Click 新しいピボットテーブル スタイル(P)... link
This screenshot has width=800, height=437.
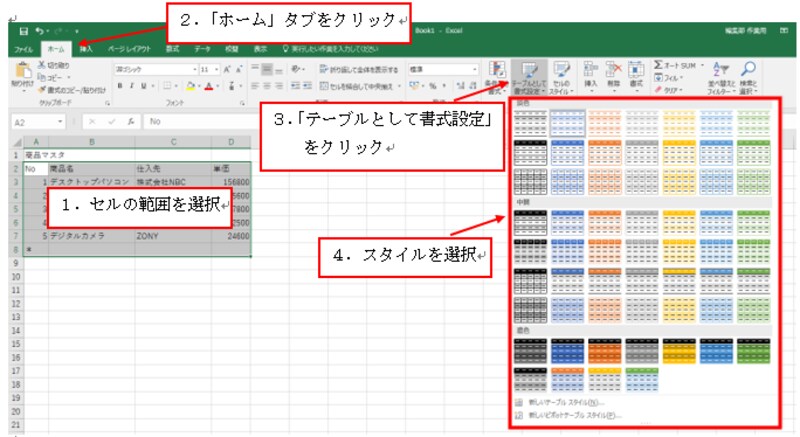coord(575,416)
